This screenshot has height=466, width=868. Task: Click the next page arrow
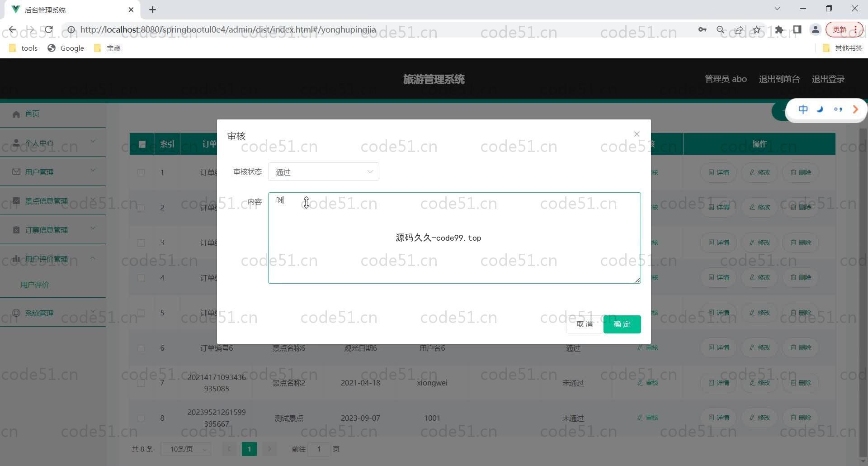click(269, 449)
